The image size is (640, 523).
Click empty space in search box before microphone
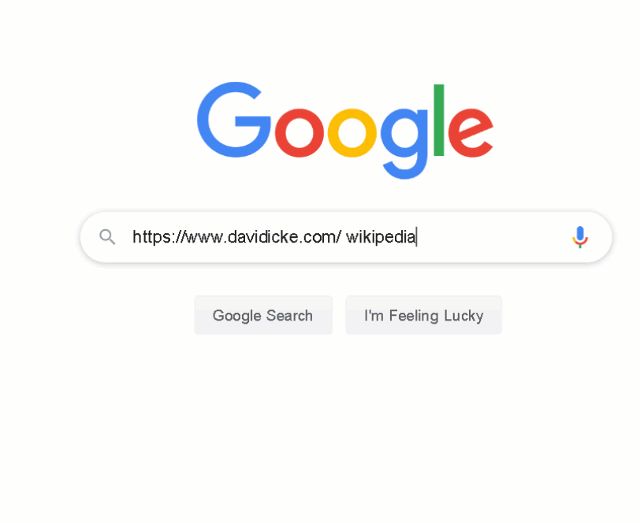point(492,237)
